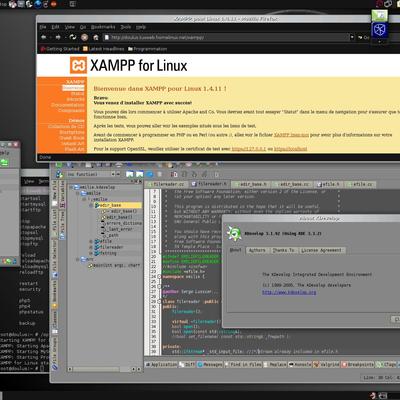The image size is (400, 400).
Task: Select ~edir_base() destructor in class tree
Action: click(x=120, y=211)
